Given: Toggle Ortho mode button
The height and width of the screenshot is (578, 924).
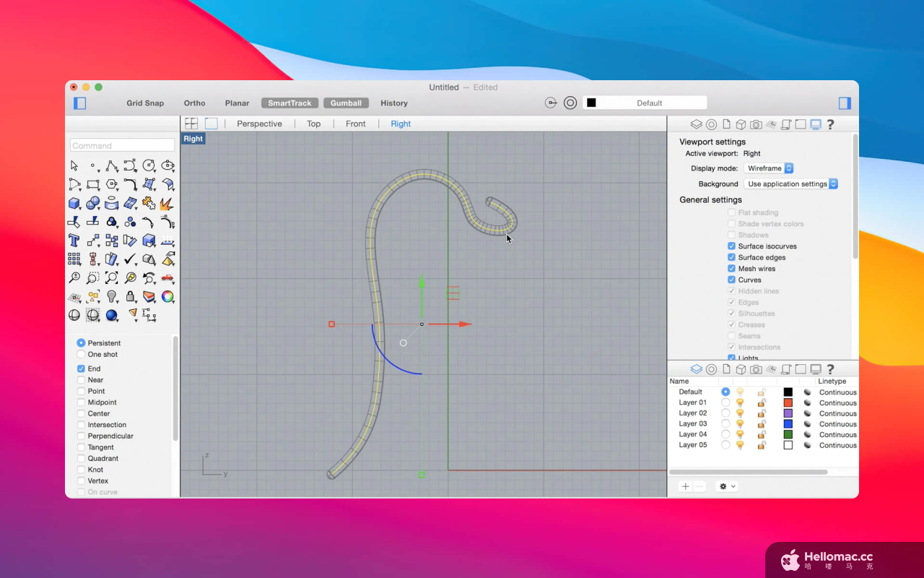Looking at the screenshot, I should point(194,103).
